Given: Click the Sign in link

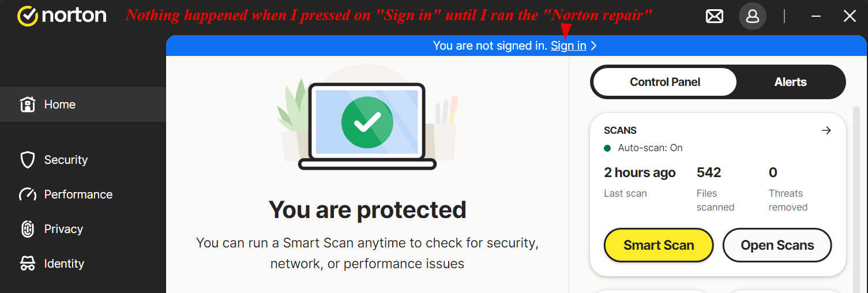Looking at the screenshot, I should 568,46.
